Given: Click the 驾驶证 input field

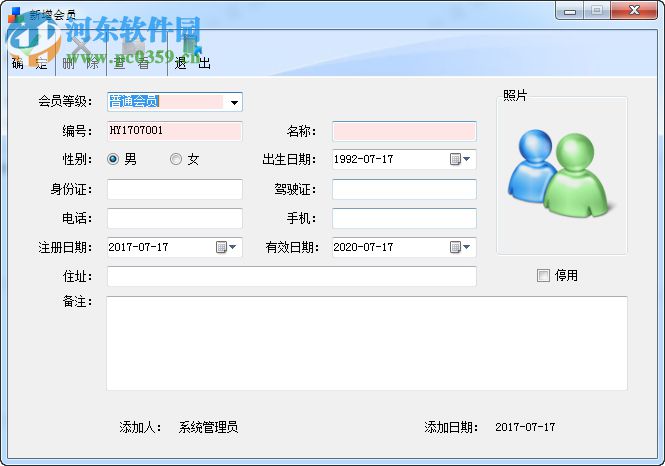Looking at the screenshot, I should tap(404, 189).
